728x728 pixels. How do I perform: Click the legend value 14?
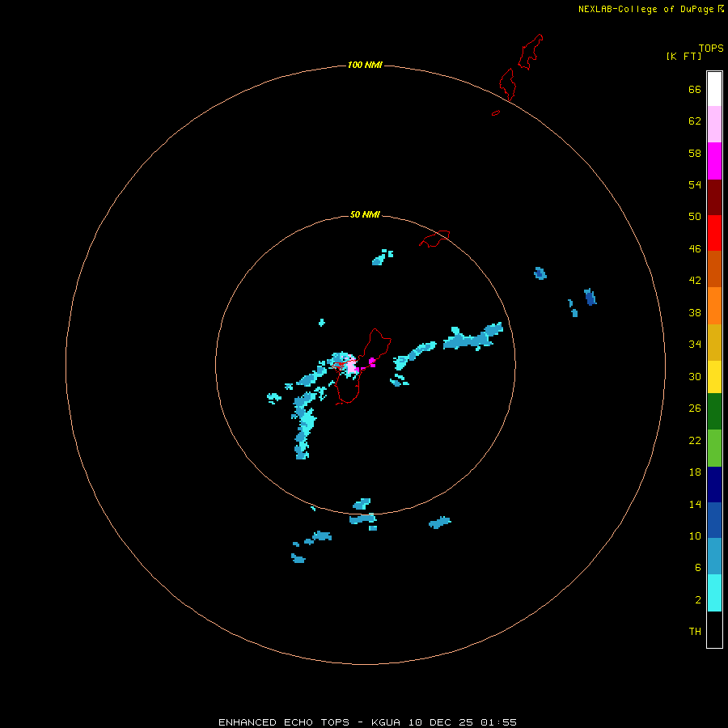[x=695, y=504]
